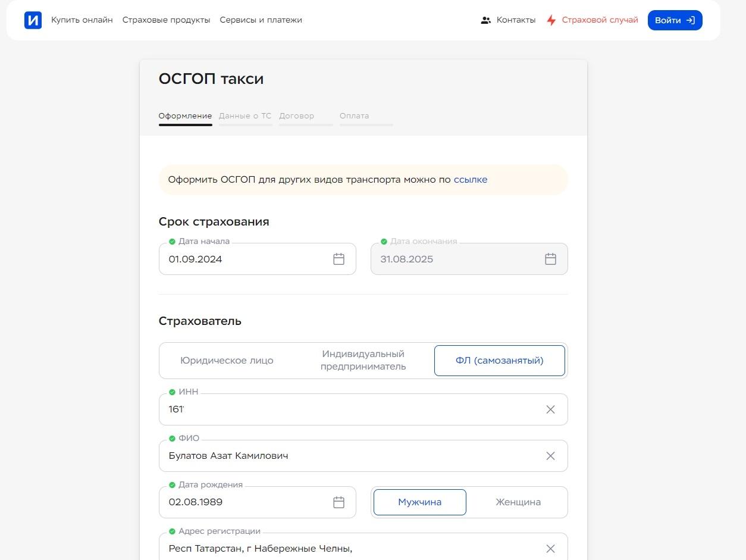The image size is (746, 560).
Task: Select Мужчина gender option
Action: [x=419, y=502]
